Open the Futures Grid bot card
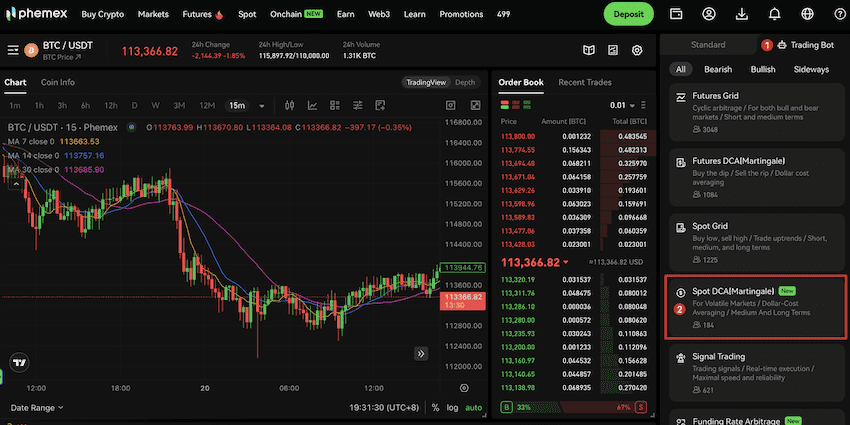This screenshot has height=425, width=850. [757, 112]
